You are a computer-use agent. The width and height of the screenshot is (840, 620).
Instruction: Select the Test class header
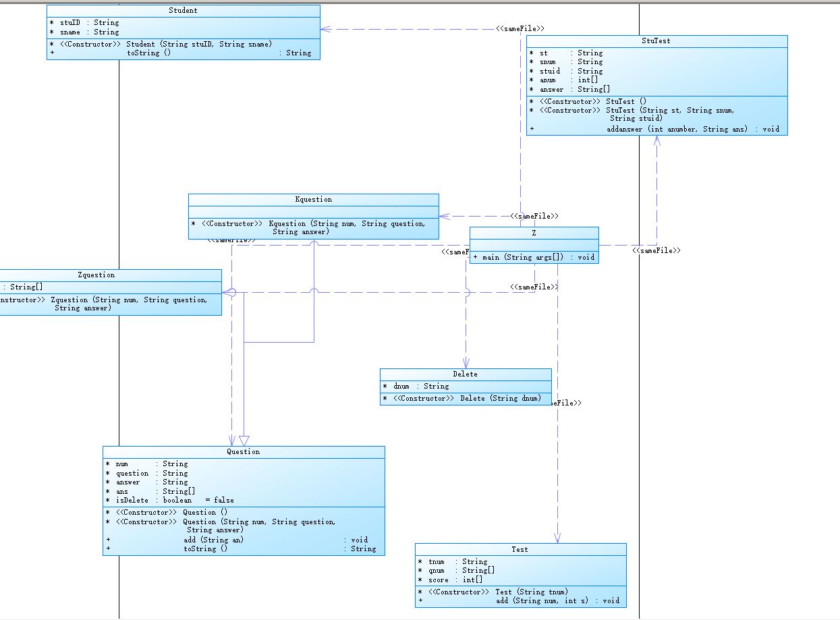tap(520, 550)
